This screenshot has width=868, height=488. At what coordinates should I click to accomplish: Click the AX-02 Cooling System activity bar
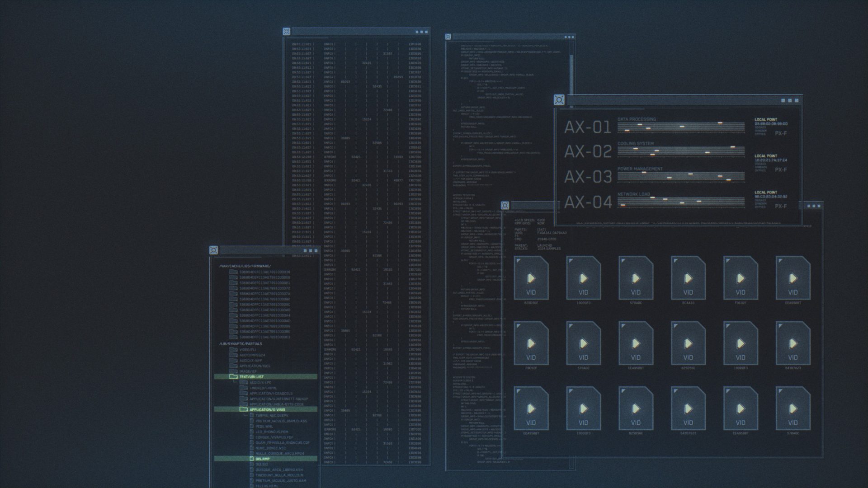681,151
